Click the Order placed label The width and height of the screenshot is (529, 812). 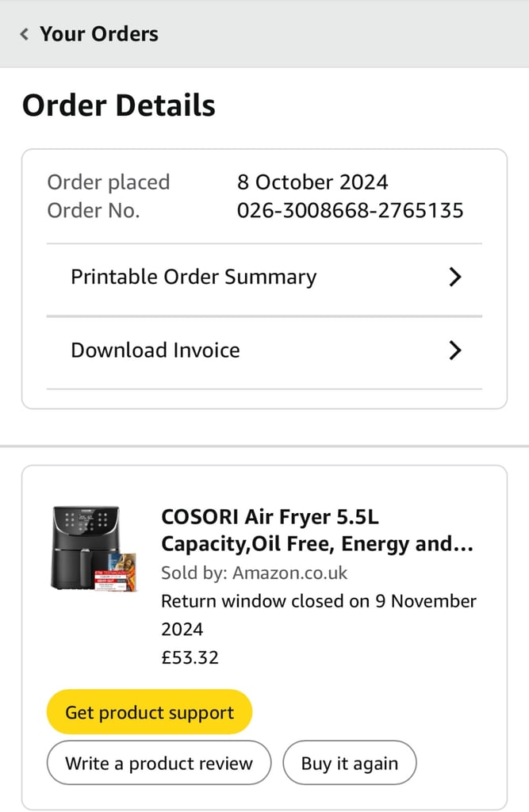click(109, 182)
